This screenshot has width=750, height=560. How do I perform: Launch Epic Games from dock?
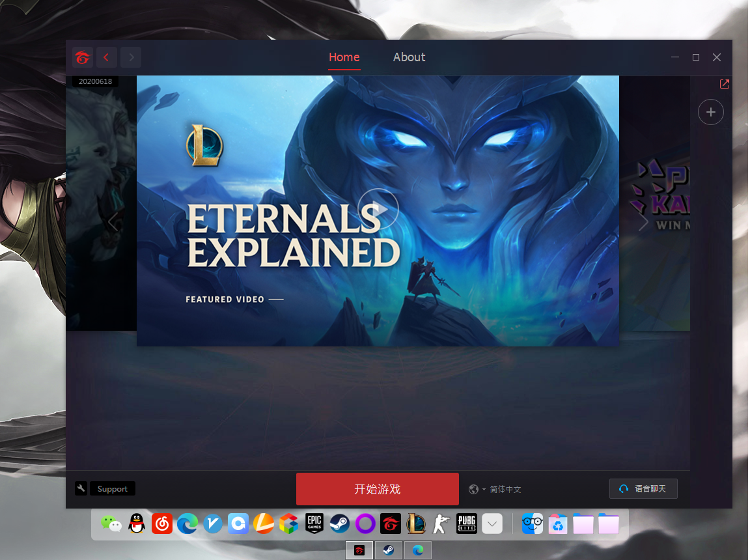click(314, 524)
